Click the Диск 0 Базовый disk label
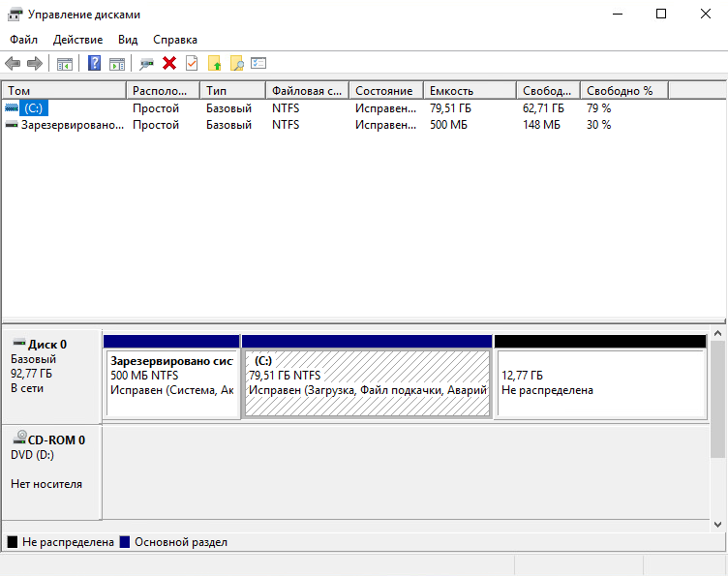 (51, 376)
